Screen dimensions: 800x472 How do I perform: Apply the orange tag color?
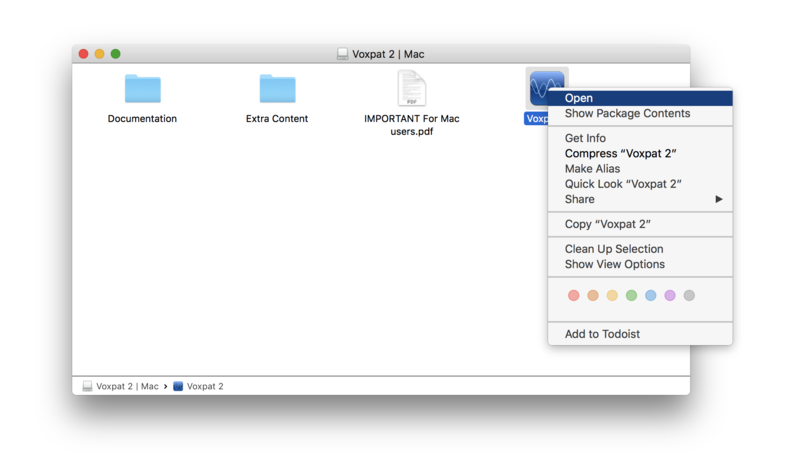(x=593, y=295)
